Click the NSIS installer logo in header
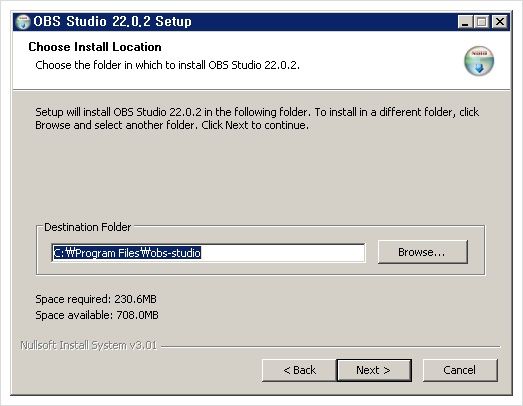 pyautogui.click(x=479, y=61)
